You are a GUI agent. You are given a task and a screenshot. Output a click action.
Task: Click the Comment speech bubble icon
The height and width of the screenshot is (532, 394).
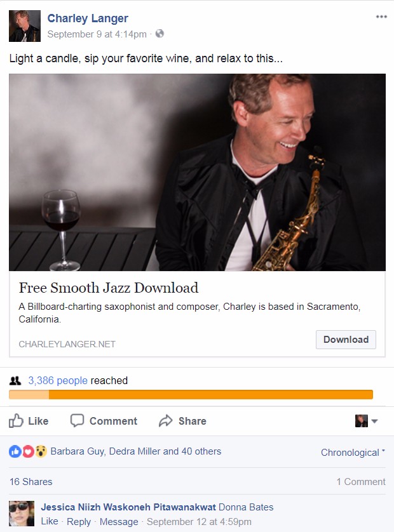pyautogui.click(x=77, y=420)
